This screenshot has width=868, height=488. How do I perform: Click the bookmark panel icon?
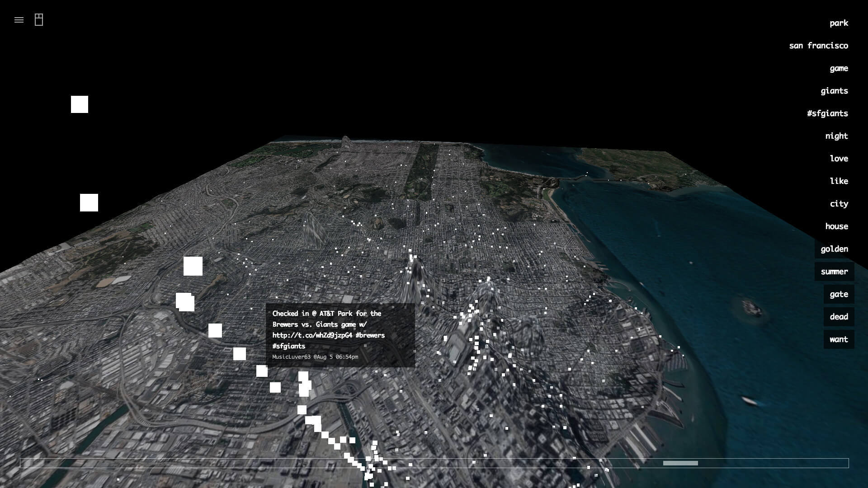[39, 20]
